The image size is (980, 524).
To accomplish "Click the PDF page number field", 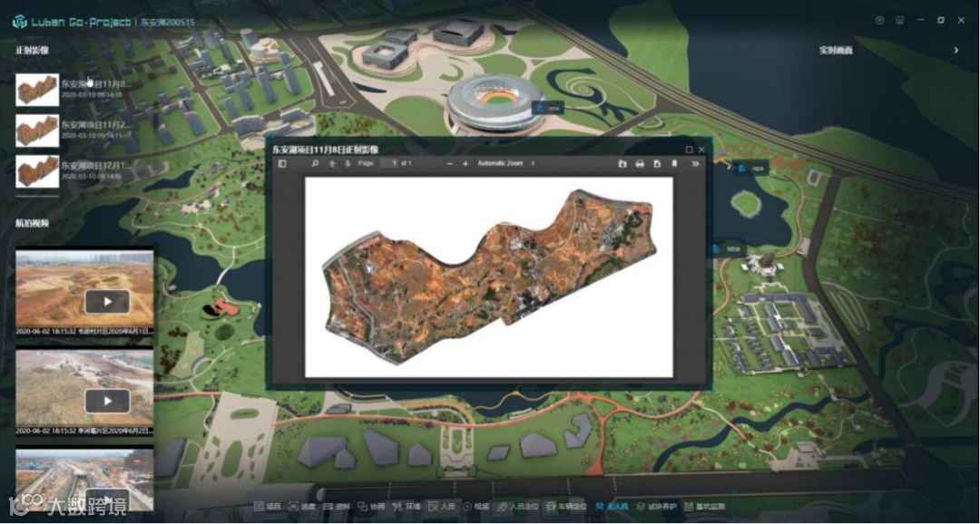I will [388, 163].
